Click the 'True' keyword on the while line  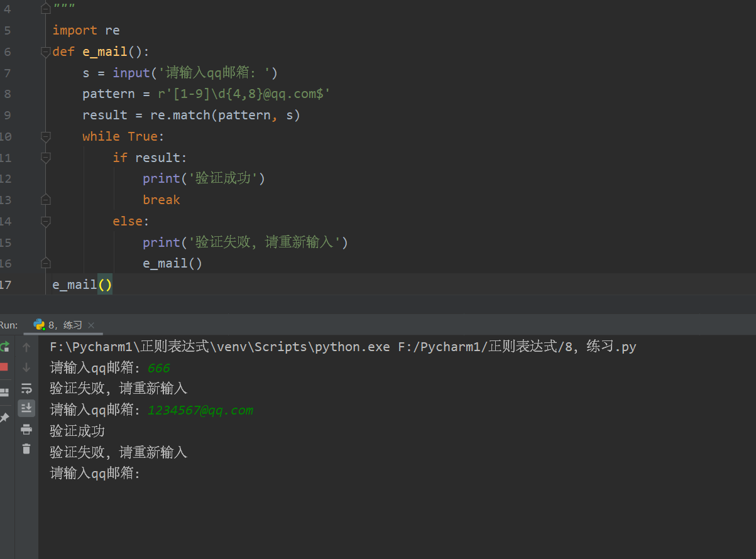coord(143,136)
